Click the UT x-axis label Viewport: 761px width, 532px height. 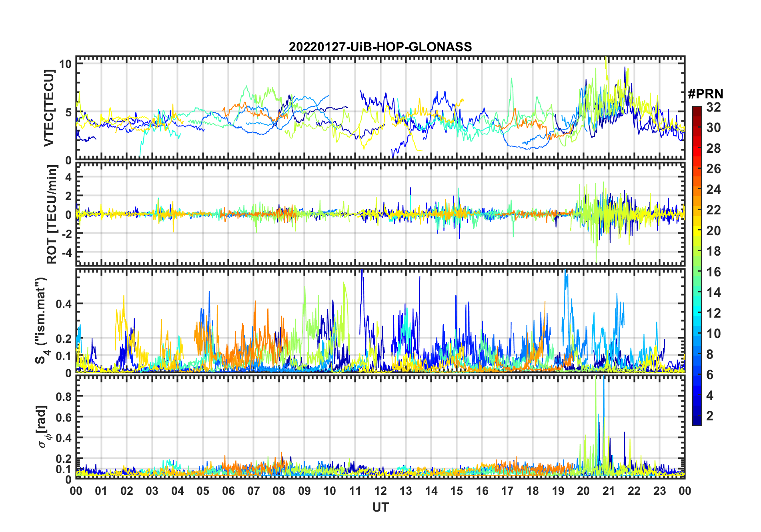click(x=380, y=508)
